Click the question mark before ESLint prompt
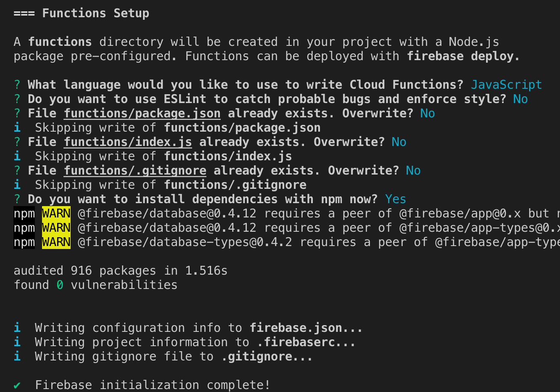The width and height of the screenshot is (560, 392). pos(17,99)
